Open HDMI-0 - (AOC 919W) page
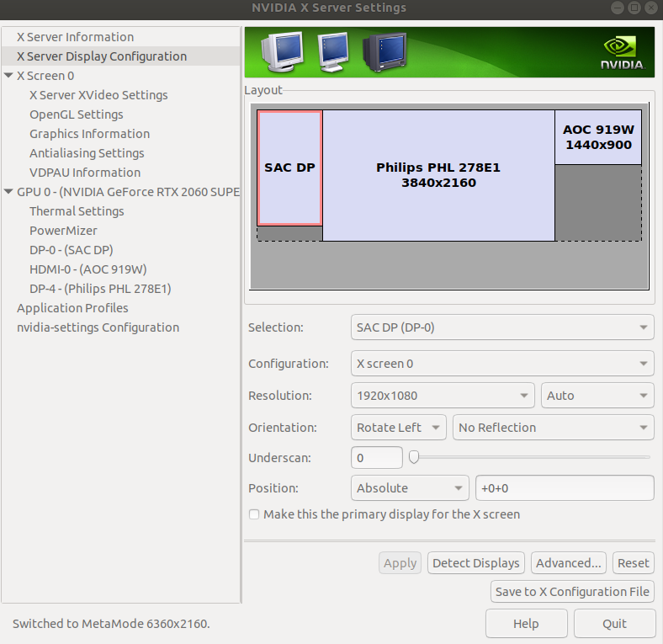 [x=88, y=269]
